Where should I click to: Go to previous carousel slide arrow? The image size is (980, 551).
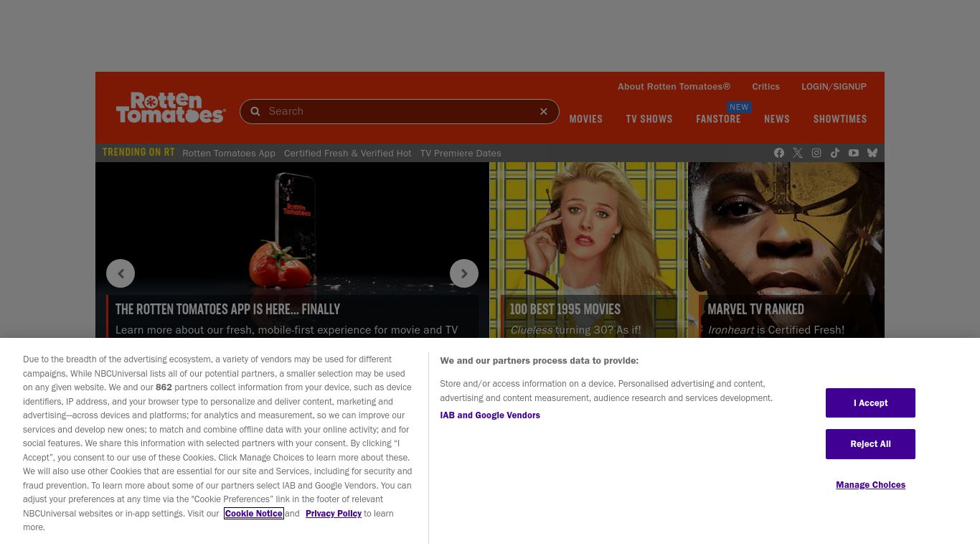(121, 273)
